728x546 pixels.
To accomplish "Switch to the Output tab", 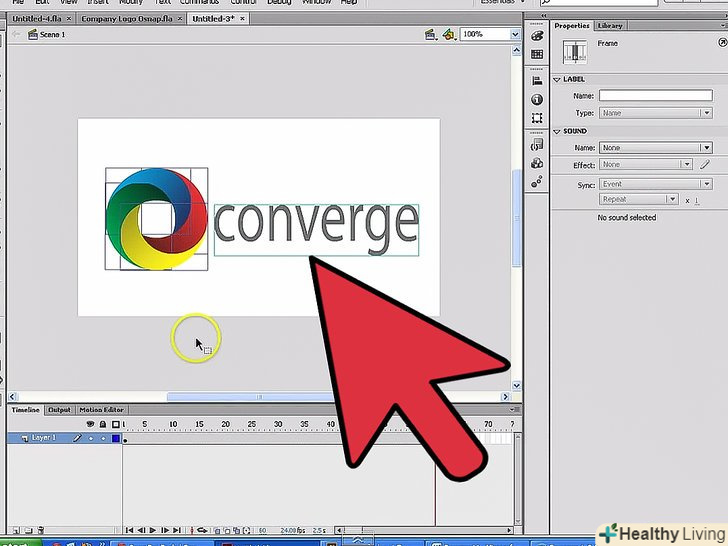I will coord(59,410).
